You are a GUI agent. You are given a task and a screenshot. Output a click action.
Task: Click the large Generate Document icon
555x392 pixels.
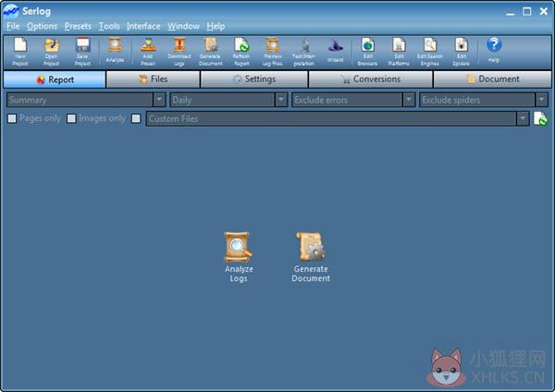(311, 257)
